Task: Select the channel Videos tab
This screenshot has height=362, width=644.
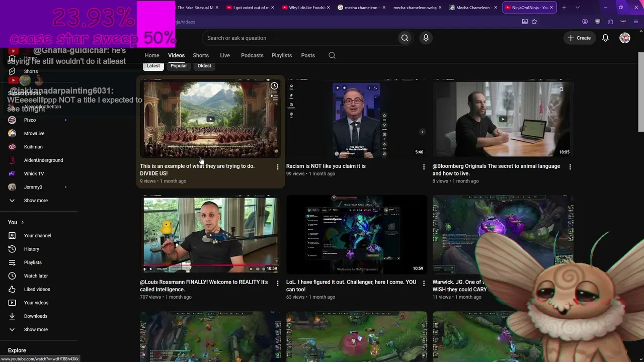Action: click(176, 55)
